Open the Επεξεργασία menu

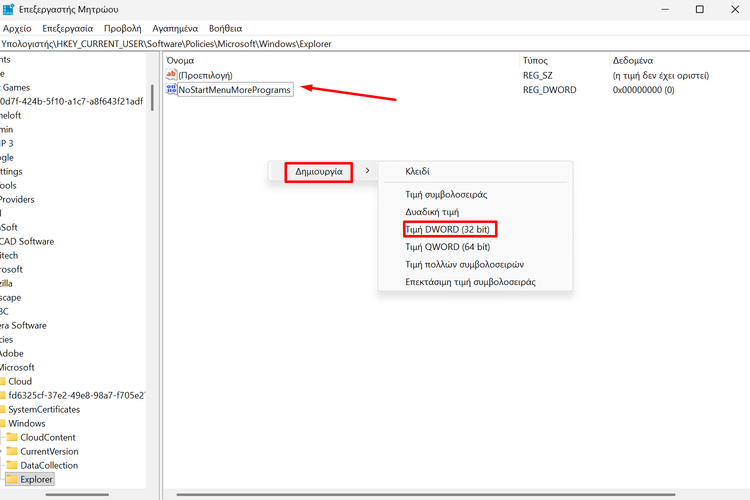(x=69, y=29)
